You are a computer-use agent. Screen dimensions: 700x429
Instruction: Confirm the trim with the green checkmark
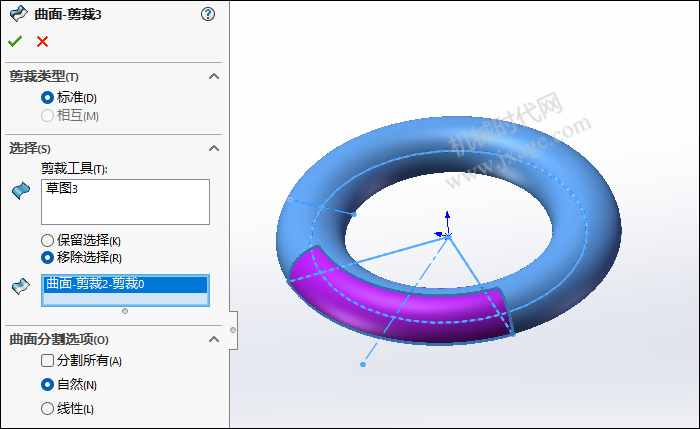15,41
